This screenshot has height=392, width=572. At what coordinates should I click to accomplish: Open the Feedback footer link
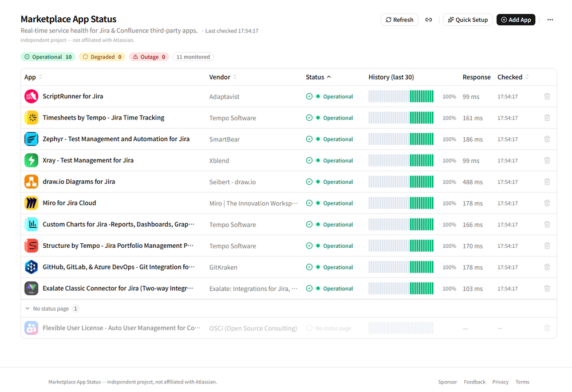tap(475, 382)
